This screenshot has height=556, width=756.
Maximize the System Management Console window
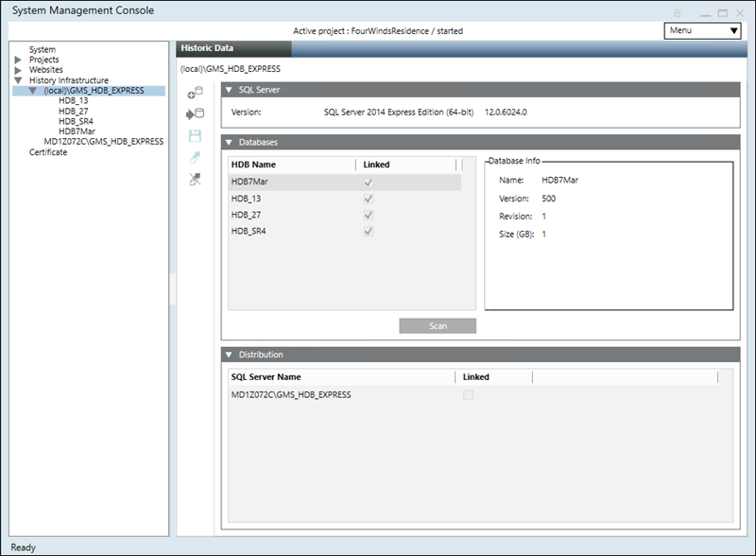723,11
